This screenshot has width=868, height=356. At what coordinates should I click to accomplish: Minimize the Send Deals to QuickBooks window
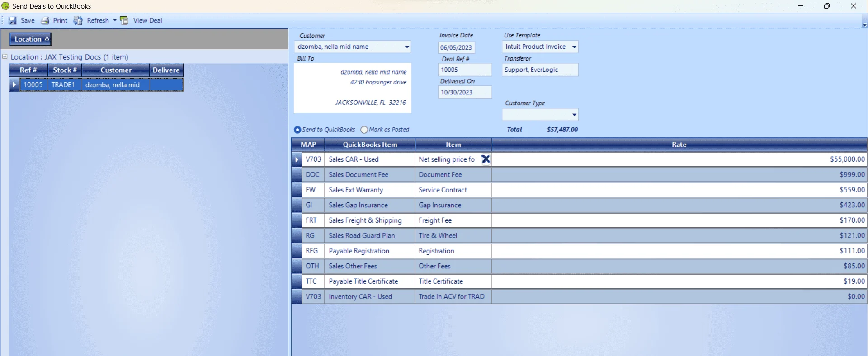point(801,6)
